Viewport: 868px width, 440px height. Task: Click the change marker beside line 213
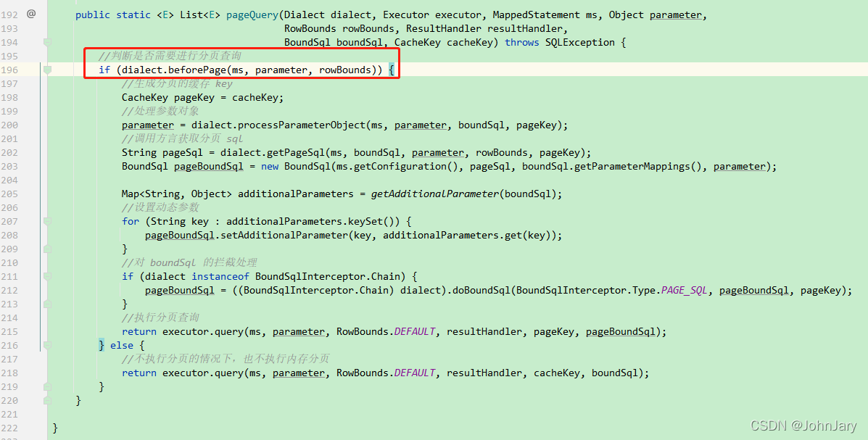coord(46,303)
